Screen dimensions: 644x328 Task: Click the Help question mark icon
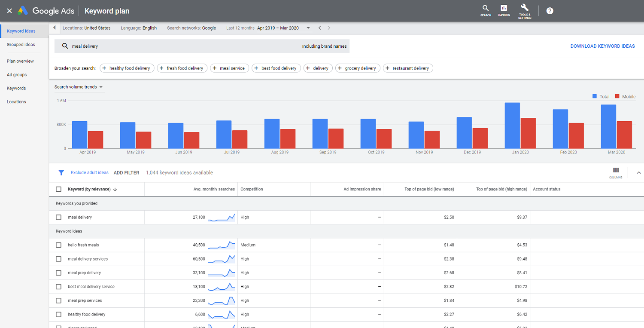pos(550,11)
